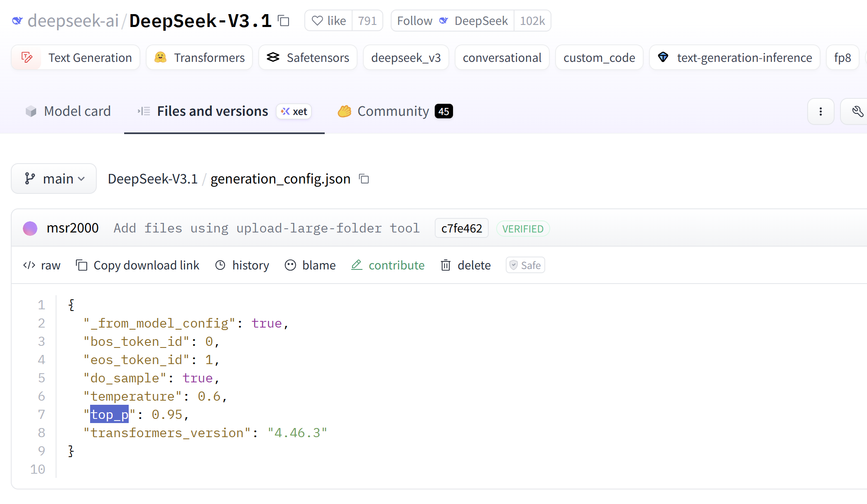Image resolution: width=867 pixels, height=504 pixels.
Task: Switch to the Model card tab
Action: pos(68,111)
